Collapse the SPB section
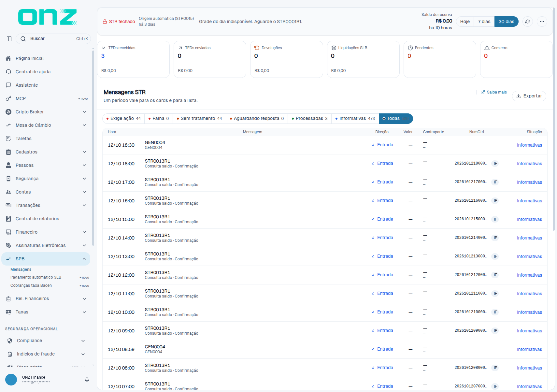Image resolution: width=557 pixels, height=392 pixels. (46, 259)
